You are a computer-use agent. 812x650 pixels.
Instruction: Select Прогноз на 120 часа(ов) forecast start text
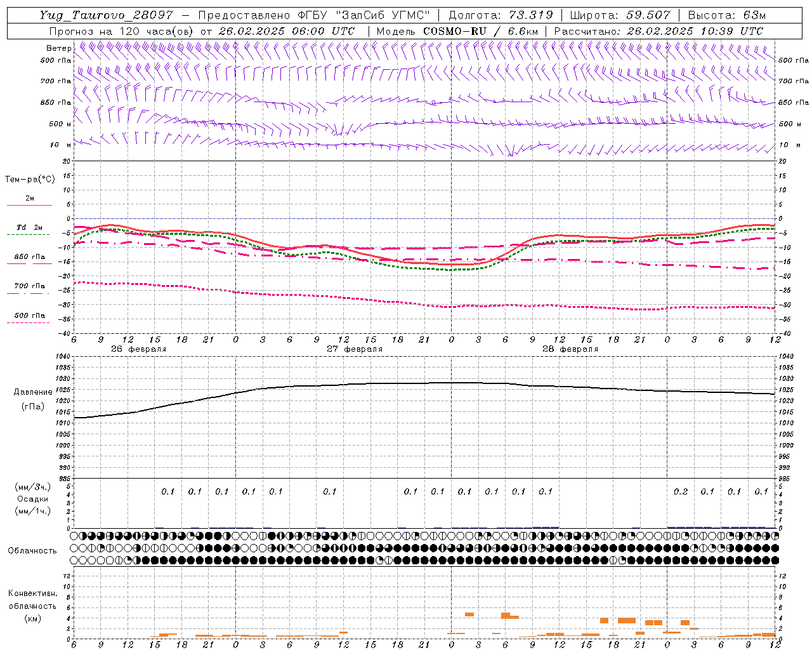click(x=202, y=31)
